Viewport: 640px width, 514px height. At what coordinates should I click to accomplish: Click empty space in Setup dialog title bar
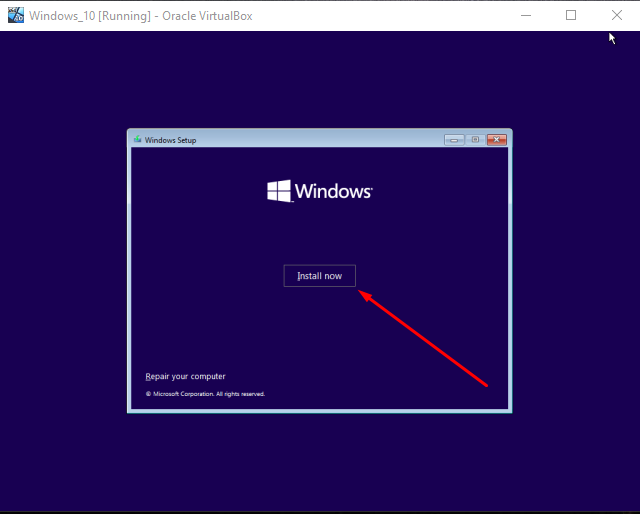coord(320,140)
